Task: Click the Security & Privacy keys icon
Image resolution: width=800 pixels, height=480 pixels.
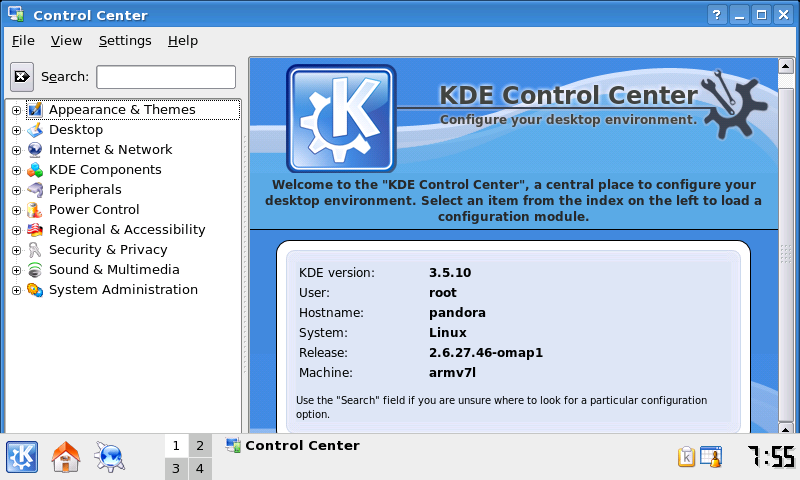Action: click(35, 250)
